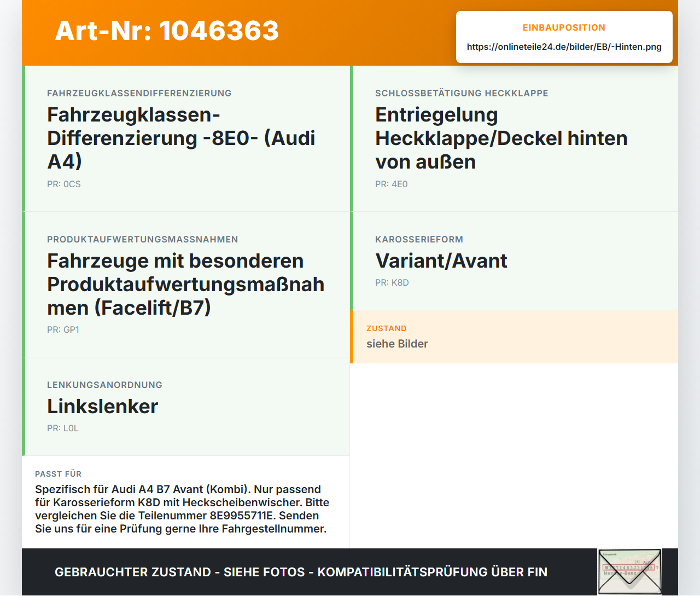Click the Facelift/B7 Produktaufwertungsmaßnahmen title
The width and height of the screenshot is (700, 596).
pos(186,284)
